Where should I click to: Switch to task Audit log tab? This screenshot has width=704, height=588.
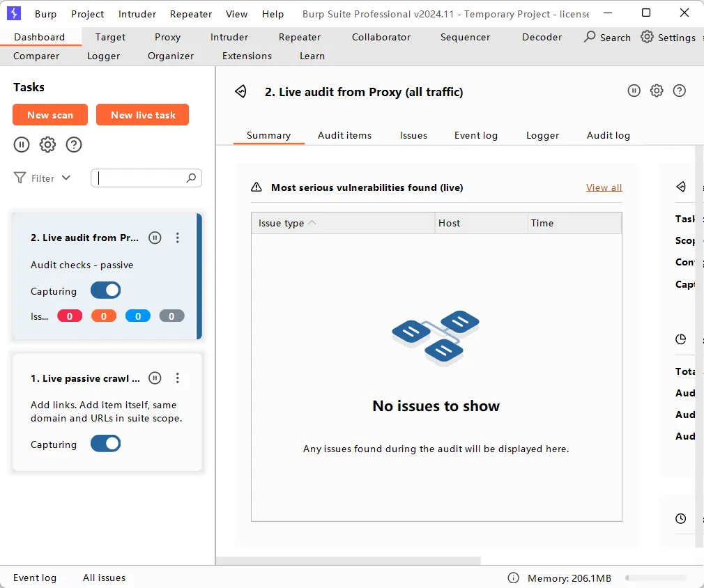click(x=609, y=135)
